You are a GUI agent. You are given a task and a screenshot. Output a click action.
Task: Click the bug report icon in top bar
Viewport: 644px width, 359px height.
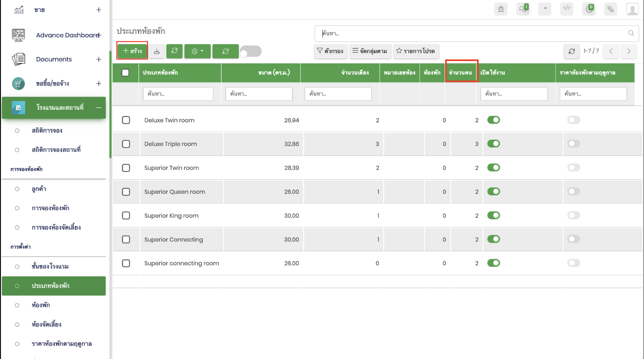coord(501,9)
